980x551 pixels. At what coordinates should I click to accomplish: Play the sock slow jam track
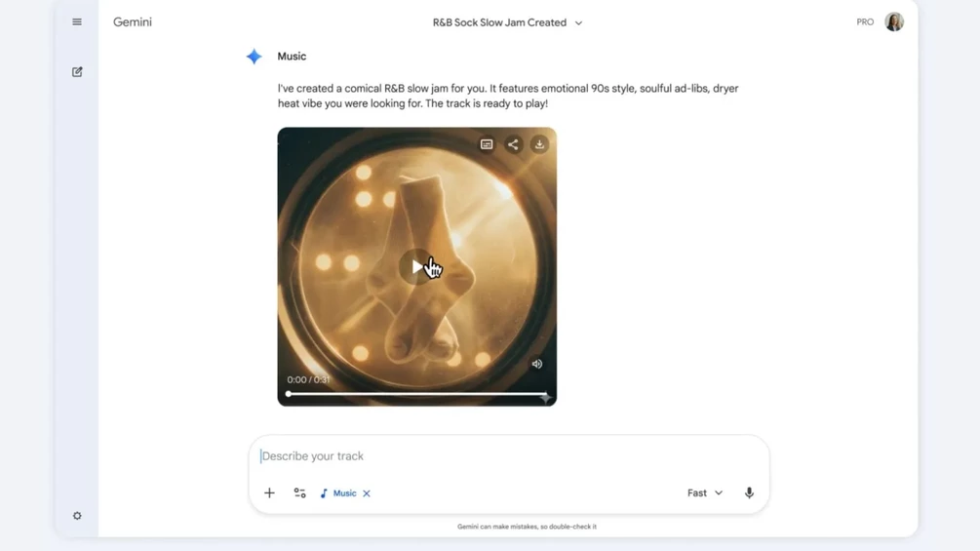tap(416, 267)
